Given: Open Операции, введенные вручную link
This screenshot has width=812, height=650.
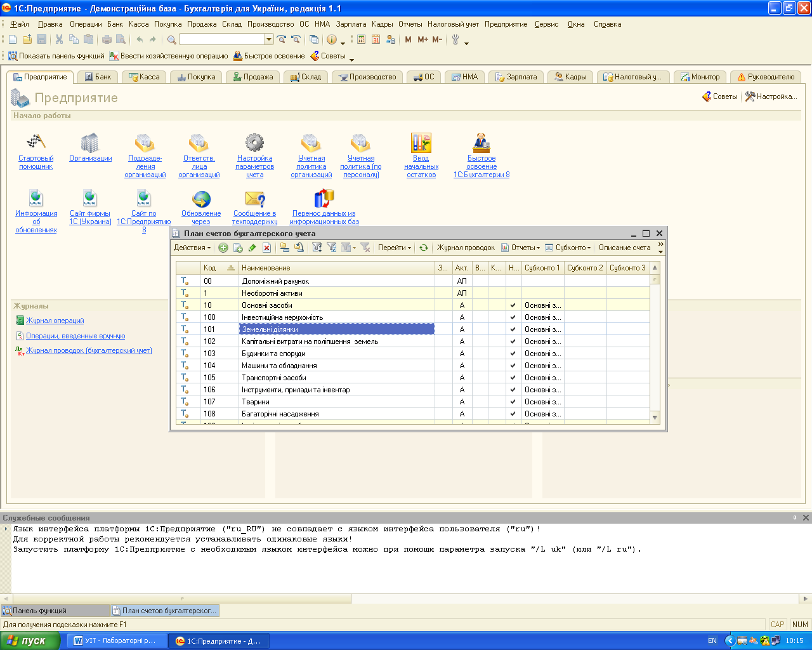Looking at the screenshot, I should (75, 336).
